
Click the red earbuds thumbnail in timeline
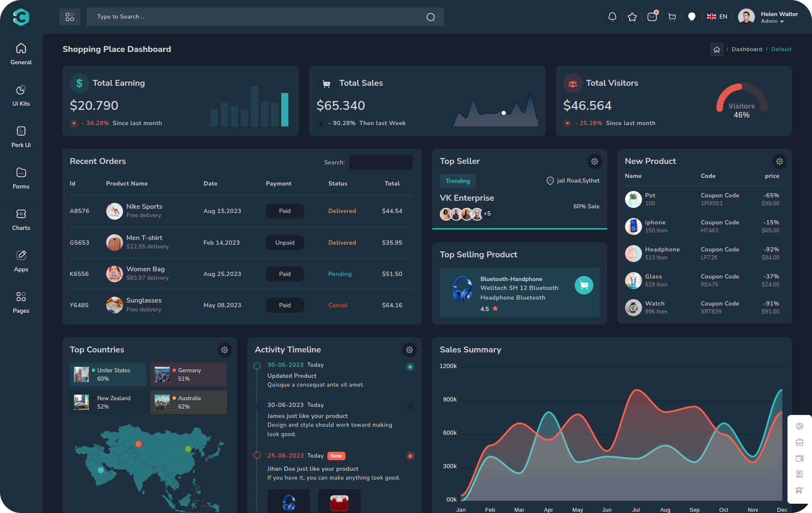(339, 502)
